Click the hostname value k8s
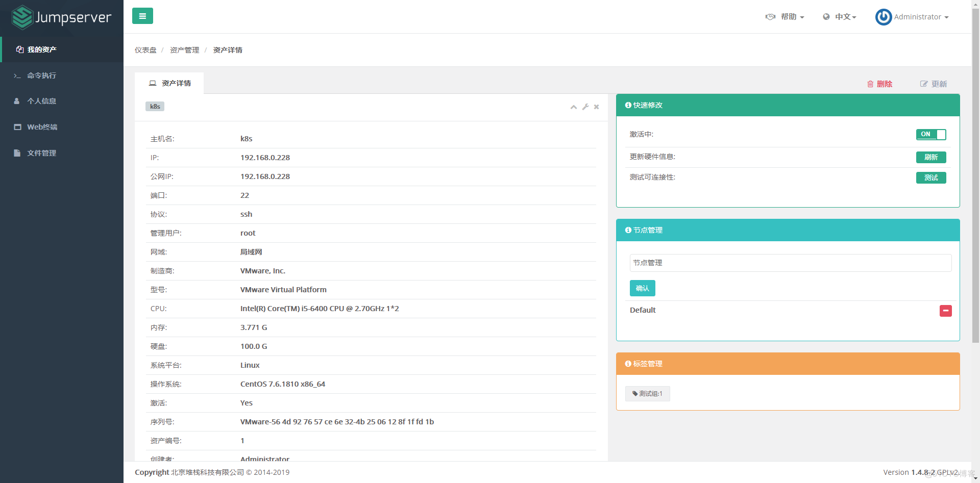 [247, 139]
